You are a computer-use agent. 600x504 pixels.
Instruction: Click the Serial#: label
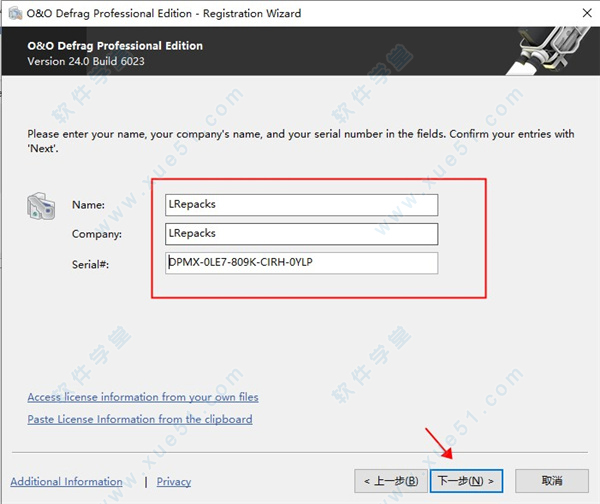[91, 264]
